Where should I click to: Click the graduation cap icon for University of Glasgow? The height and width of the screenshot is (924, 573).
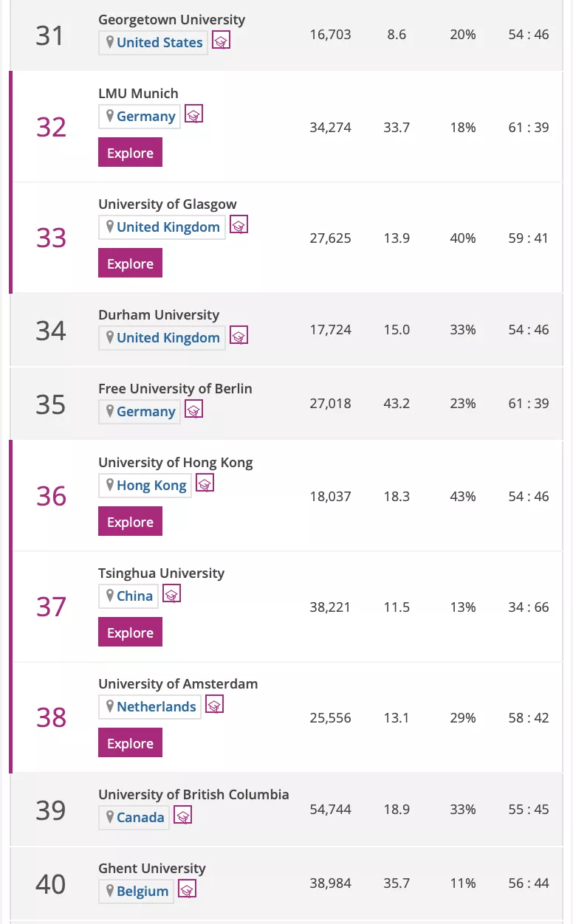click(x=239, y=224)
